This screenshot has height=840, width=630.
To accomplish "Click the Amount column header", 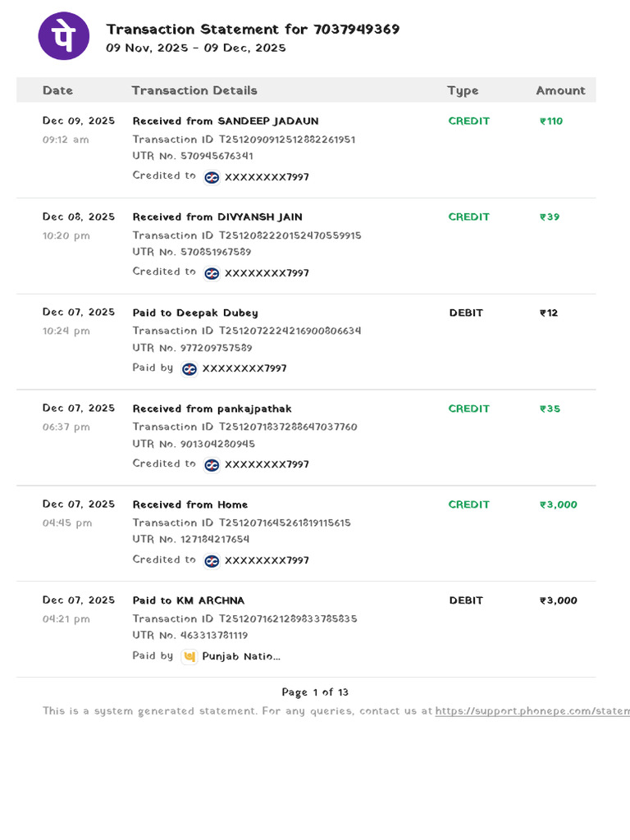I will [560, 90].
